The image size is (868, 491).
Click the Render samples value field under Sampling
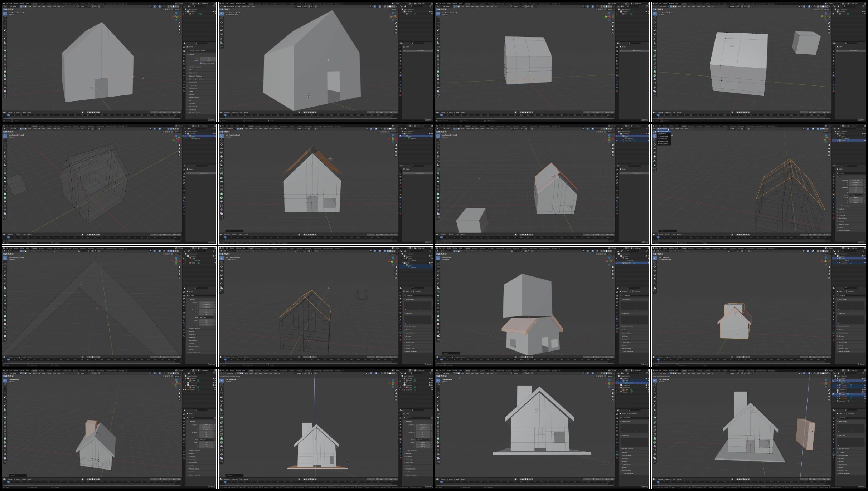pyautogui.click(x=209, y=58)
